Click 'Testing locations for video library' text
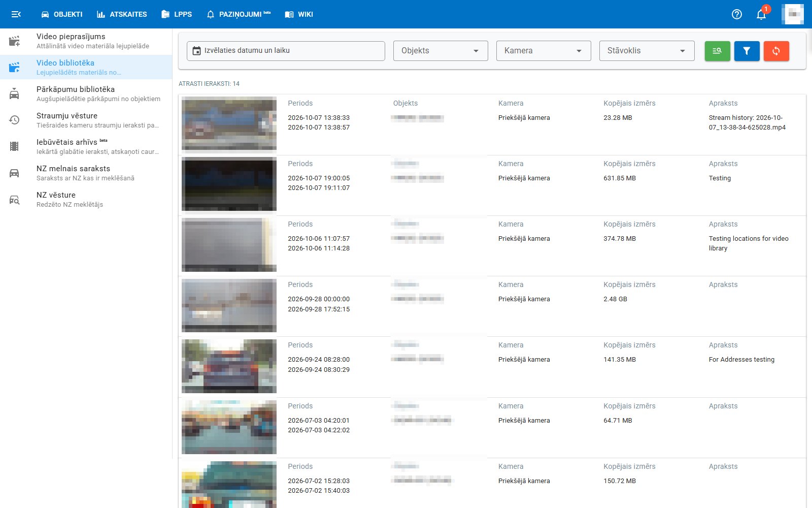The image size is (812, 508). [x=749, y=243]
